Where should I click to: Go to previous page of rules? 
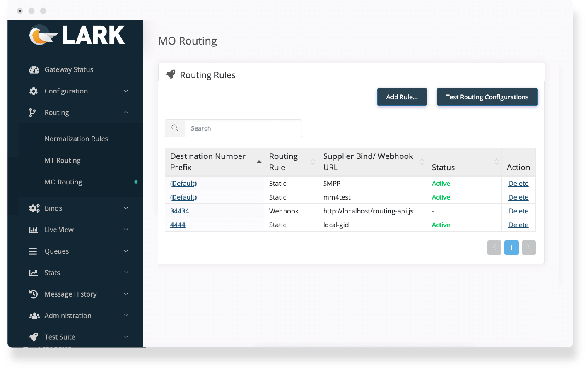coord(494,248)
